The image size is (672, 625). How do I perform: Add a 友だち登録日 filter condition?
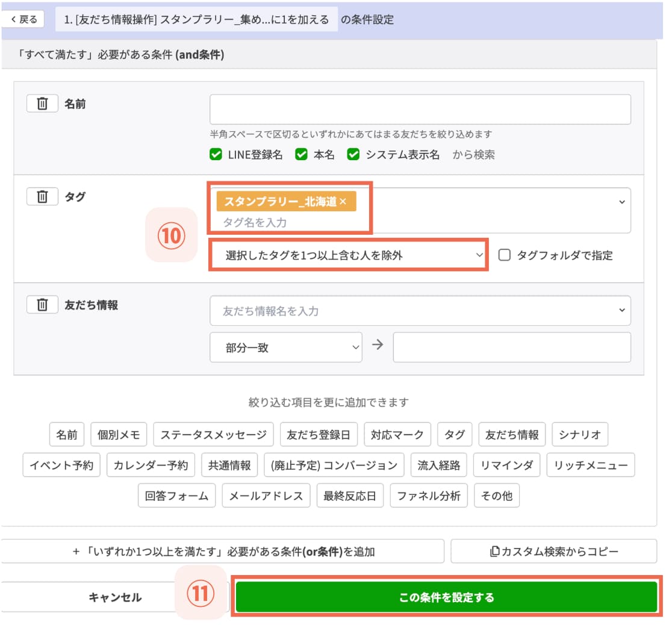[319, 434]
